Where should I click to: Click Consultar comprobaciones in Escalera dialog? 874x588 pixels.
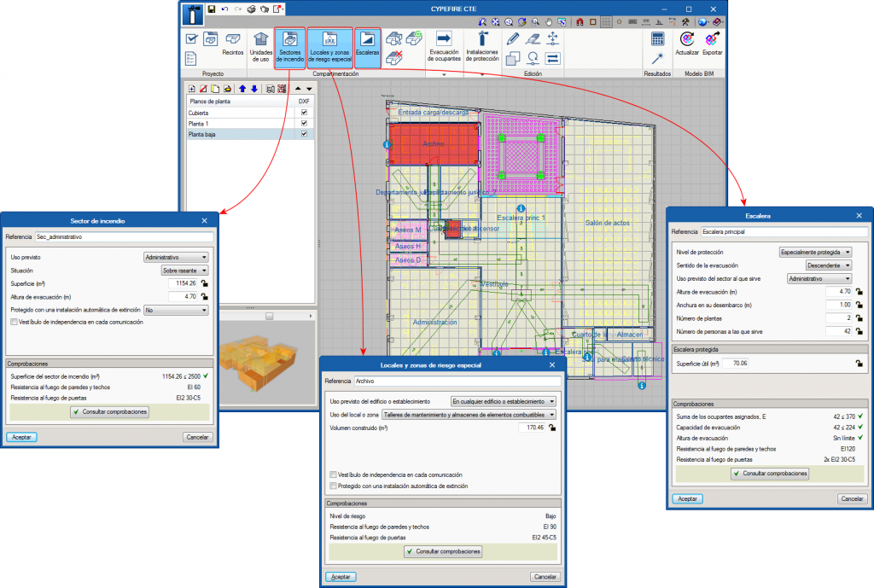coord(770,473)
